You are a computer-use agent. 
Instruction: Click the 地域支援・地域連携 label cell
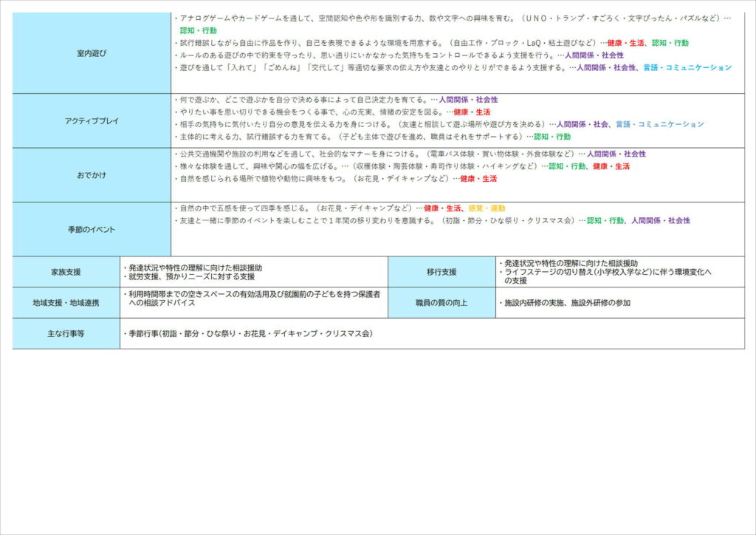click(66, 303)
